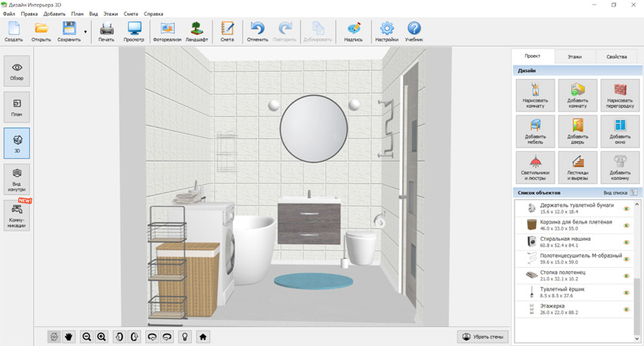Toggle visibility of Этажерка item
The height and width of the screenshot is (346, 644).
(627, 309)
